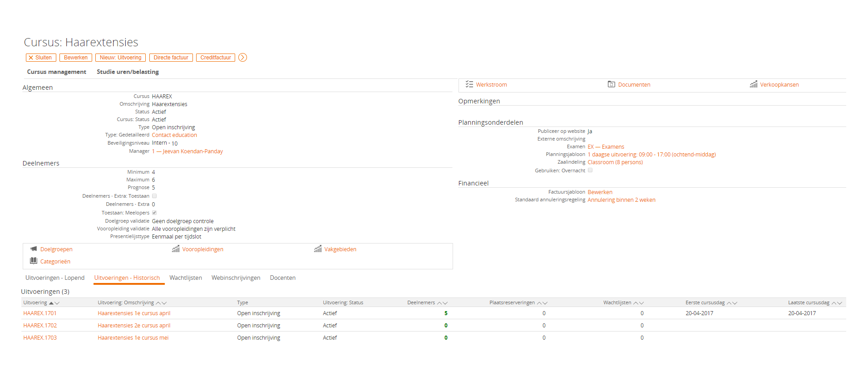This screenshot has height=385, width=868.
Task: Click the circled arrow next to Creditfactuur
Action: pos(243,58)
